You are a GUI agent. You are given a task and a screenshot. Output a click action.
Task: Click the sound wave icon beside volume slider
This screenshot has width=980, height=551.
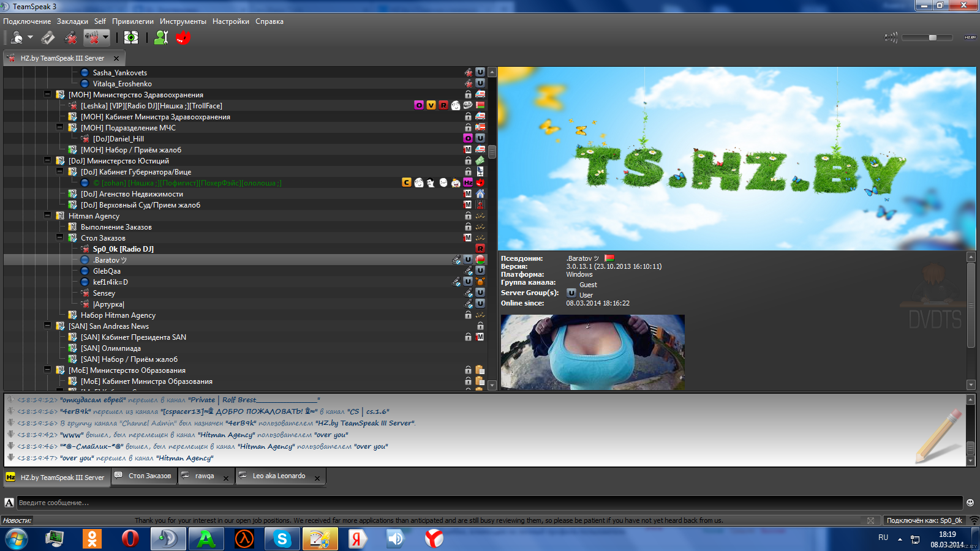coord(891,38)
